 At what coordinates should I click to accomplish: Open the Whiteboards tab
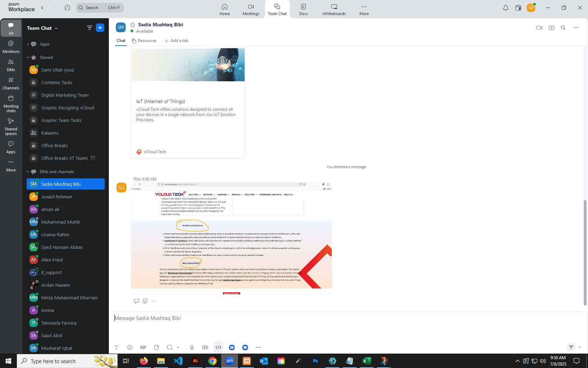(x=334, y=9)
